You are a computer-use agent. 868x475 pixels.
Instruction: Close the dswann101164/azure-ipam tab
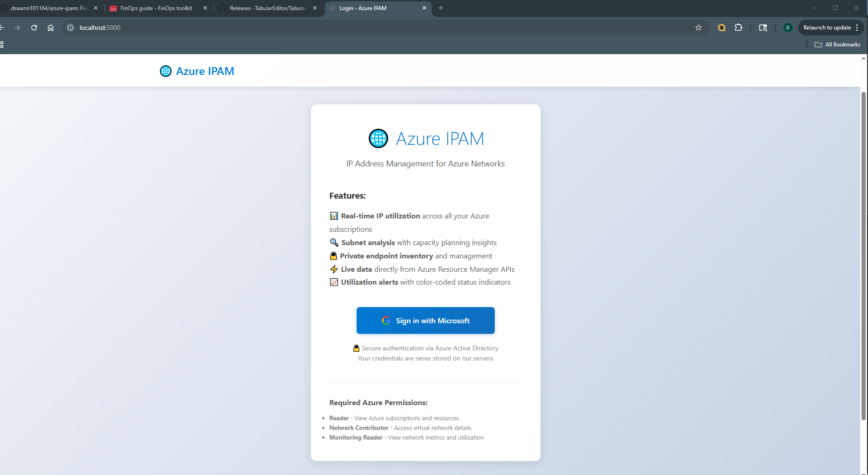[x=96, y=8]
